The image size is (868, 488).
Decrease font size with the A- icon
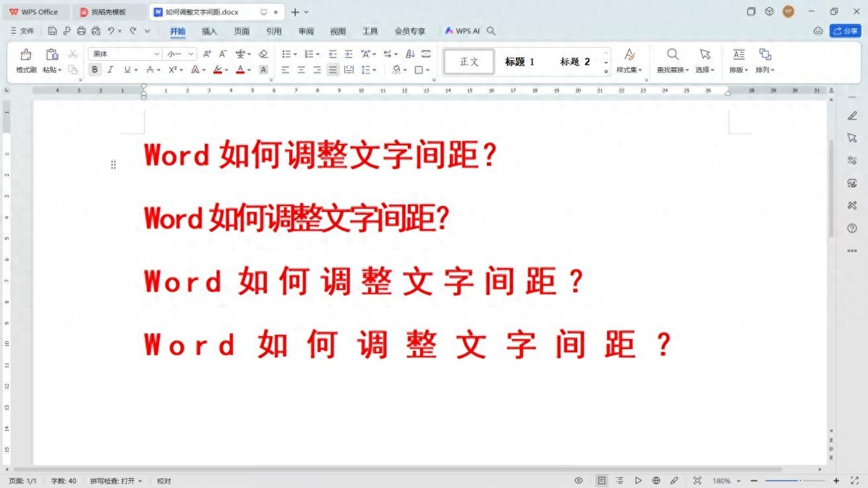[x=224, y=54]
